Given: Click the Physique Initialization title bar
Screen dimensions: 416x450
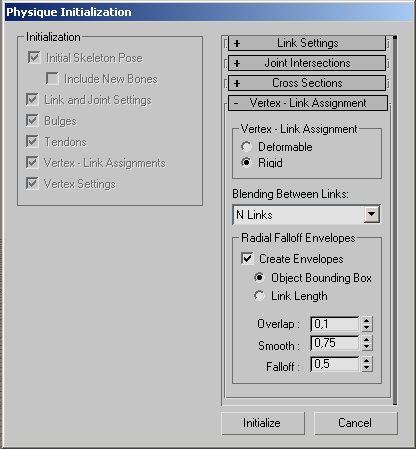Looking at the screenshot, I should coord(208,12).
